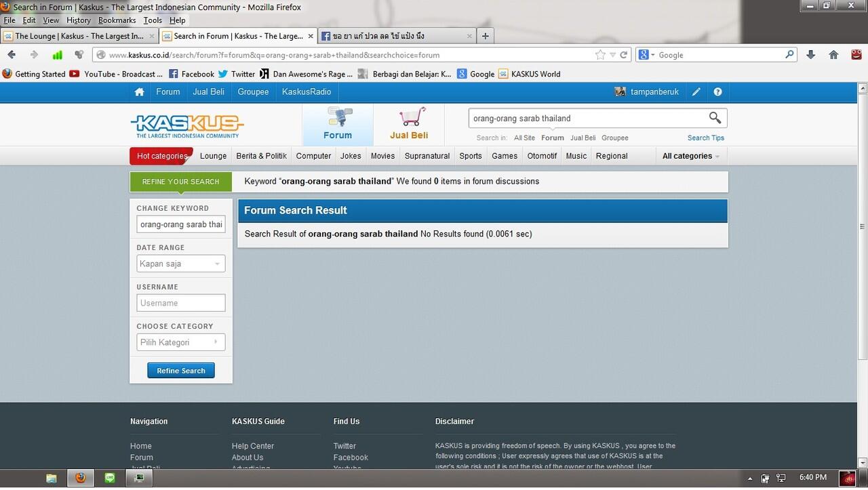Expand Pilih Kategori category chooser
Viewport: 868px width, 490px height.
point(181,342)
